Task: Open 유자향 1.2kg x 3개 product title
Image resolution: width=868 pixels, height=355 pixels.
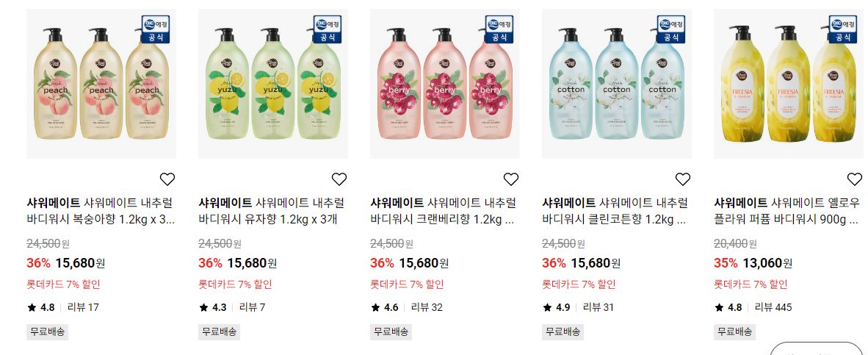Action: [x=271, y=210]
